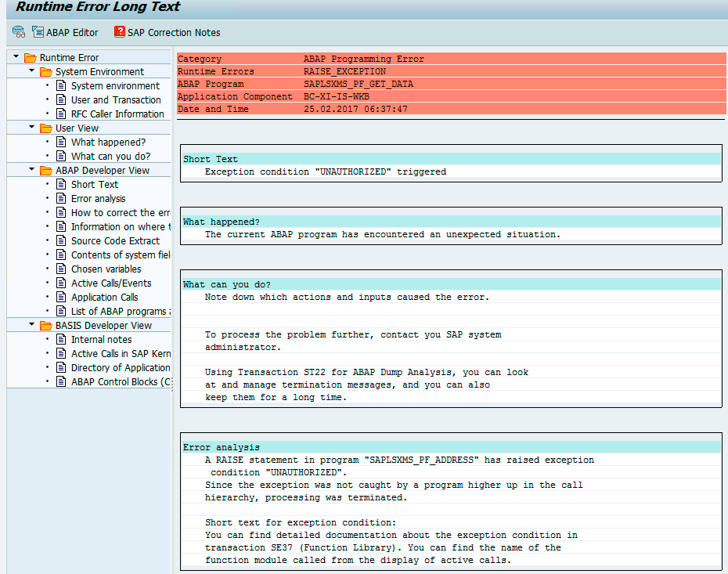Open Source Code Extract in the tree
The height and width of the screenshot is (574, 728).
[115, 241]
